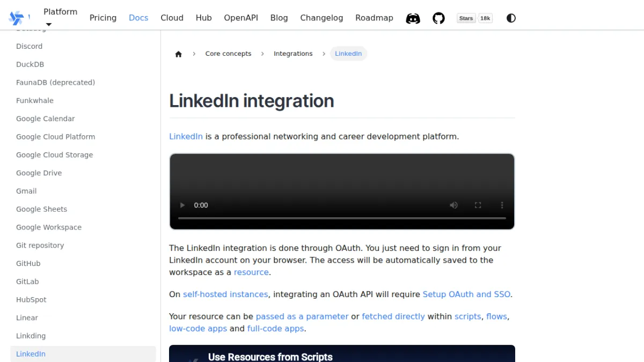Open Funkwhale in the sidebar
The width and height of the screenshot is (644, 362).
tap(83, 101)
